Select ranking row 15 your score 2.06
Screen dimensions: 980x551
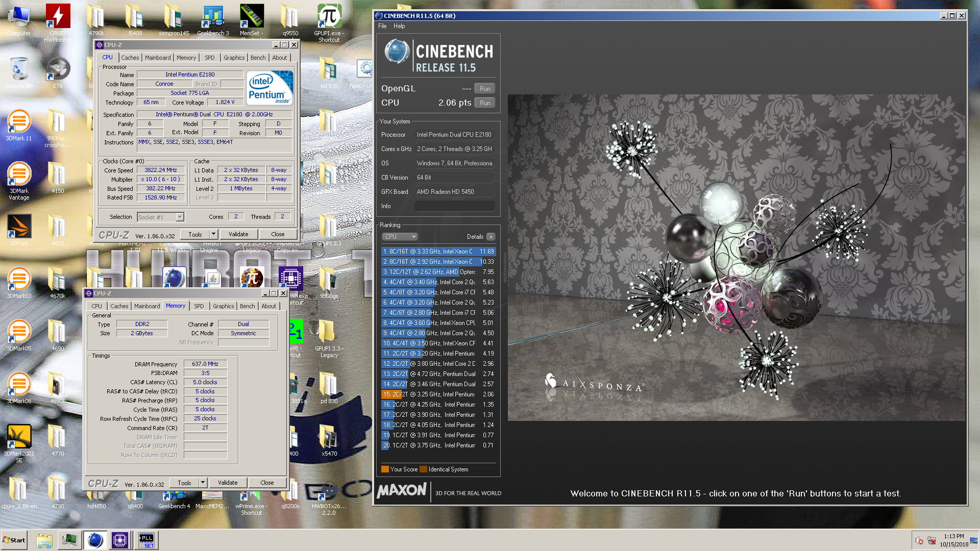(438, 394)
